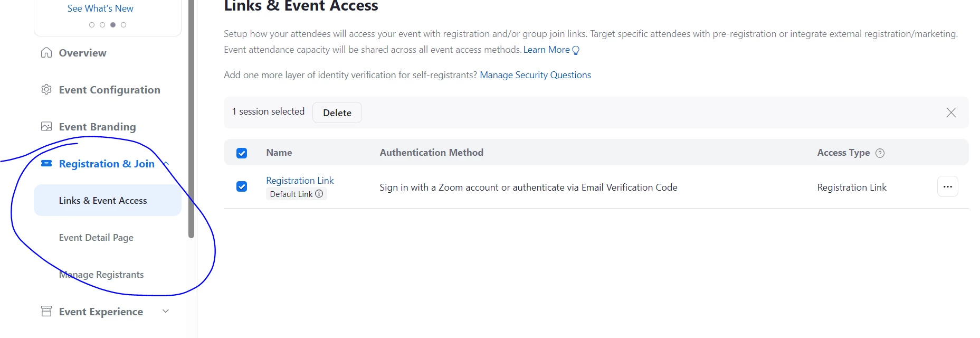Click the Overview home icon

coord(46,53)
